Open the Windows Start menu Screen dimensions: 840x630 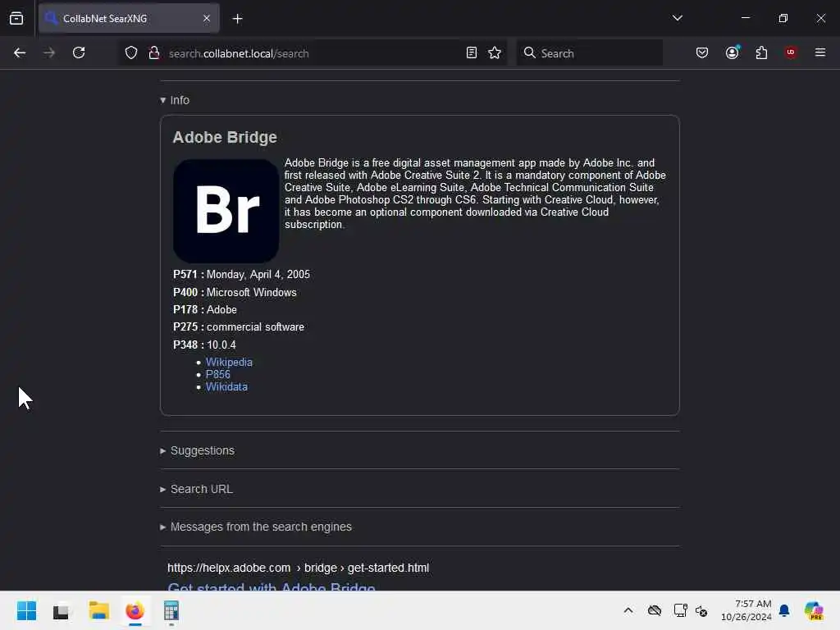pos(26,610)
